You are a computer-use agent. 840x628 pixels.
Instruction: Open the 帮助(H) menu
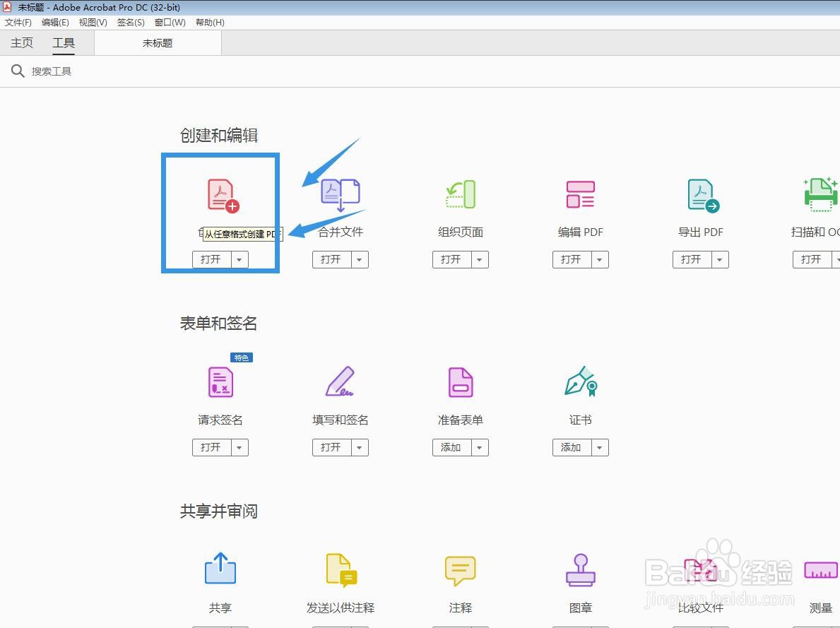coord(210,23)
